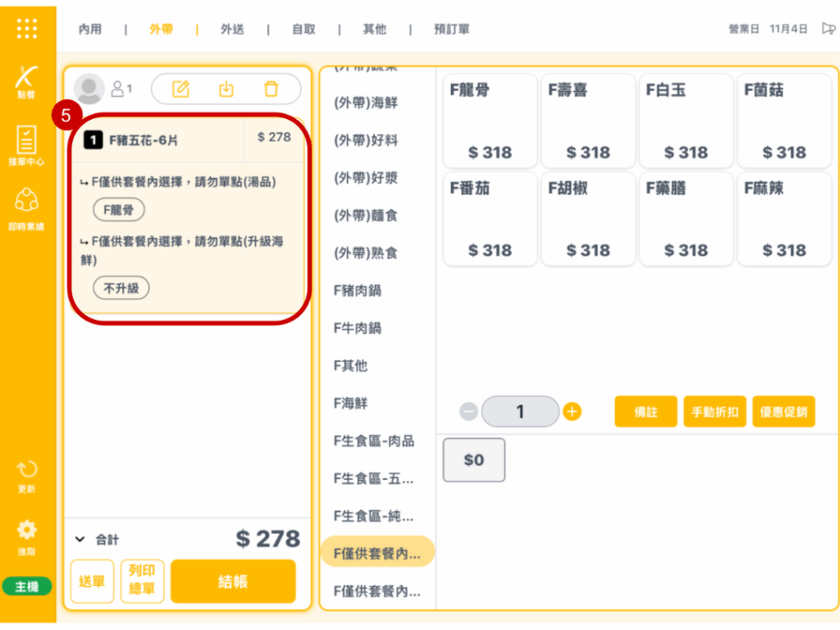Image resolution: width=840 pixels, height=630 pixels.
Task: Increase quantity with plus button
Action: pyautogui.click(x=573, y=412)
